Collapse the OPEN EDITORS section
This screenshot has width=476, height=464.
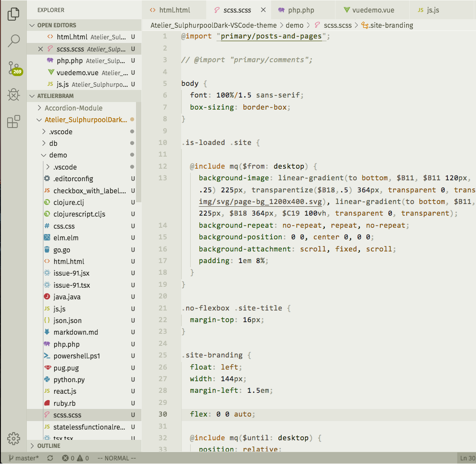click(56, 25)
